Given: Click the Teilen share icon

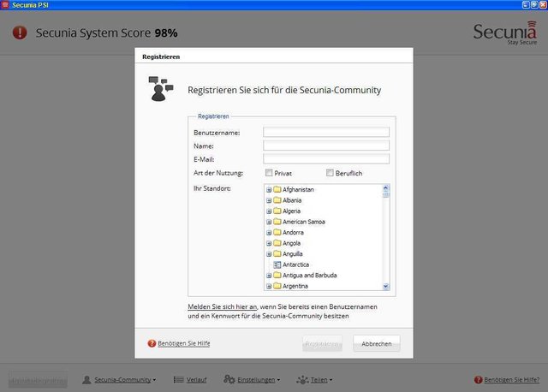Looking at the screenshot, I should 302,379.
